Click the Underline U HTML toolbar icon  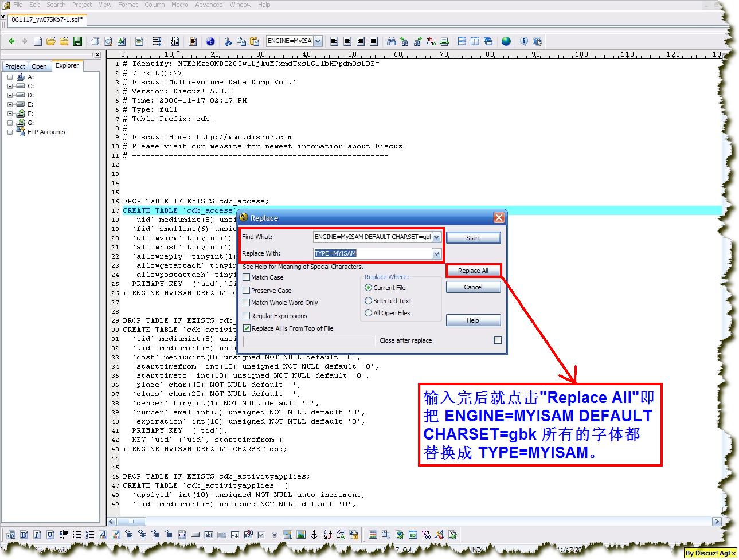click(50, 535)
